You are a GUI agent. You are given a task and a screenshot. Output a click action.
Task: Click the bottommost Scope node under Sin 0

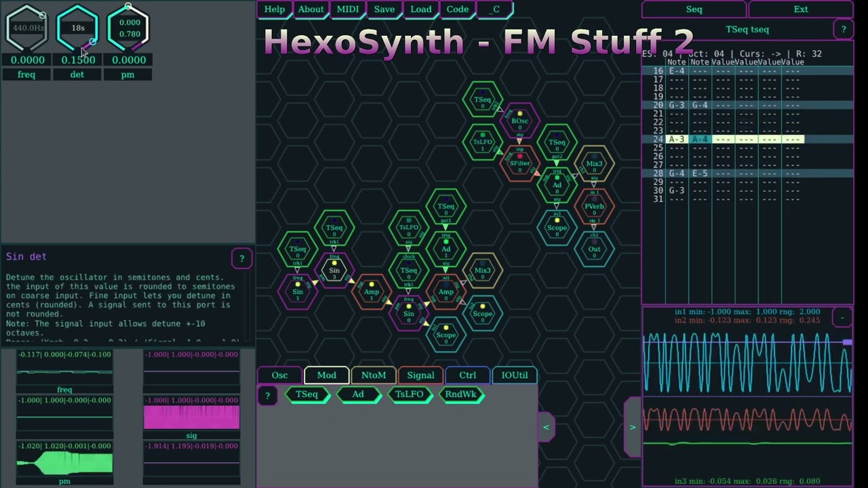point(446,335)
